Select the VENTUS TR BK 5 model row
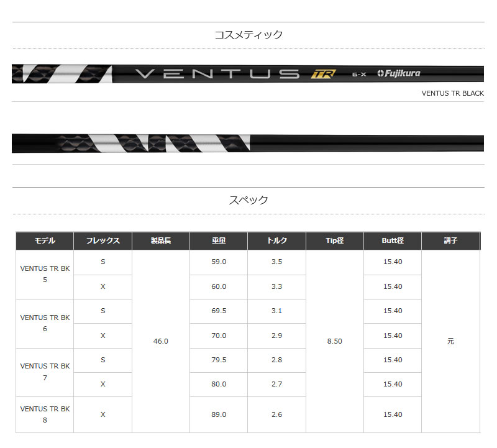This screenshot has width=497, height=448. point(44,274)
